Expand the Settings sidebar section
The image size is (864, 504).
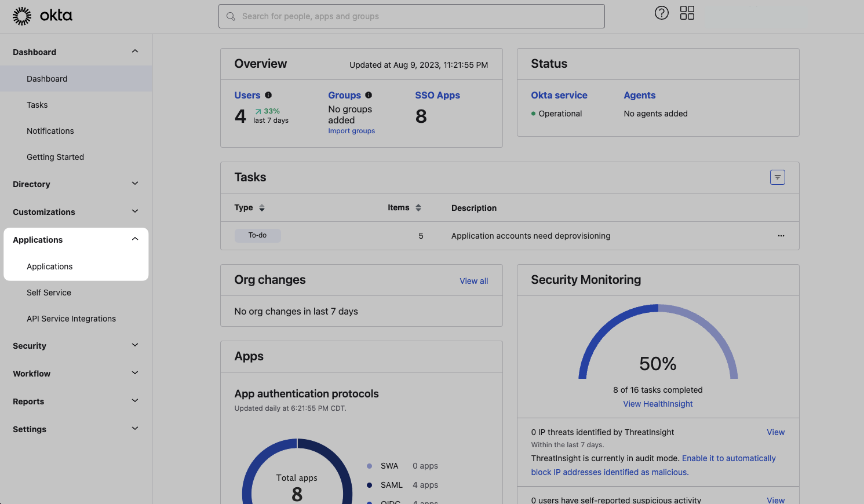(135, 429)
